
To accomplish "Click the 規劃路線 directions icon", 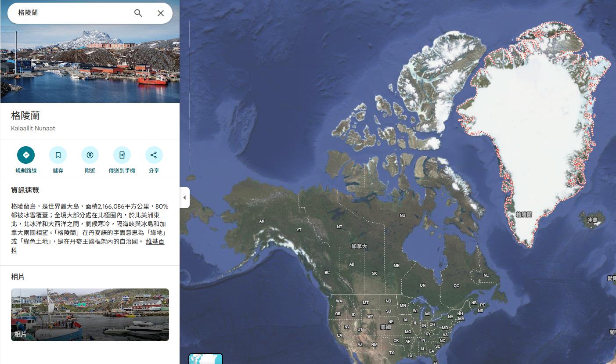I will (x=26, y=155).
